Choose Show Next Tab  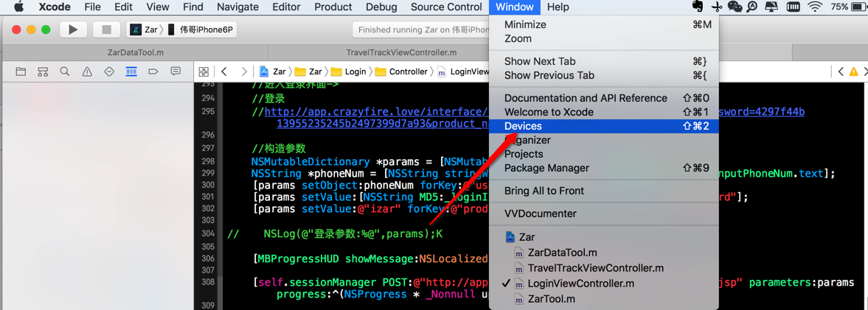604,61
